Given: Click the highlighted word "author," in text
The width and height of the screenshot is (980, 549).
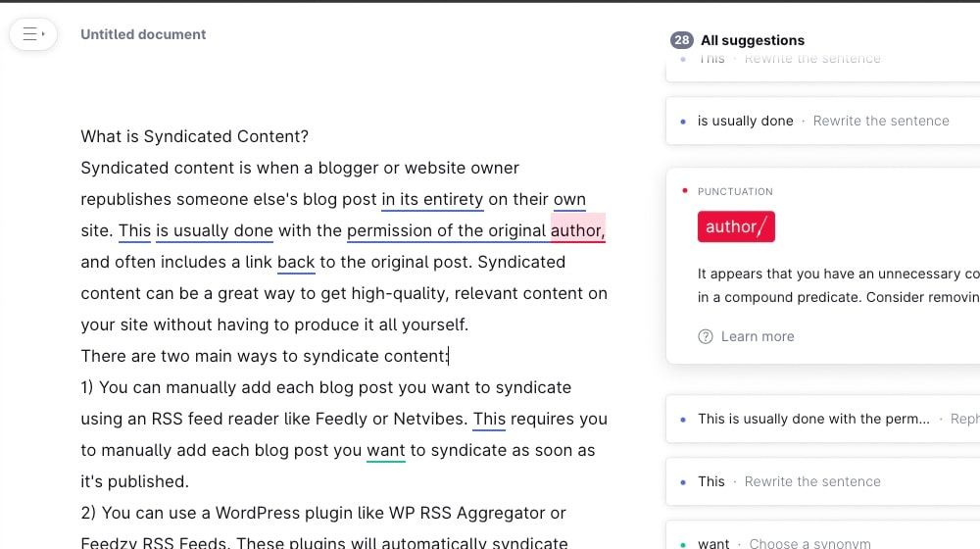Looking at the screenshot, I should [x=577, y=230].
